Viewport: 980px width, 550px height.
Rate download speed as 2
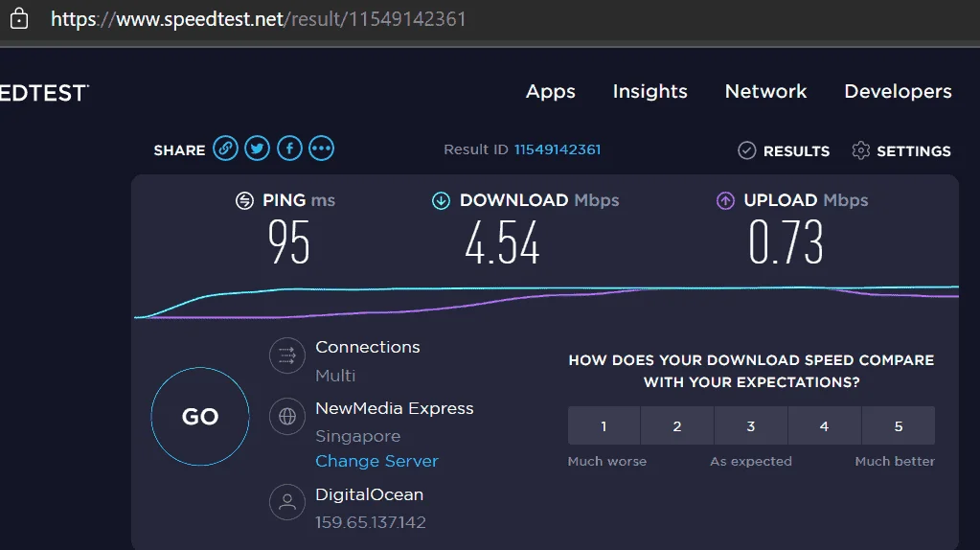coord(677,425)
